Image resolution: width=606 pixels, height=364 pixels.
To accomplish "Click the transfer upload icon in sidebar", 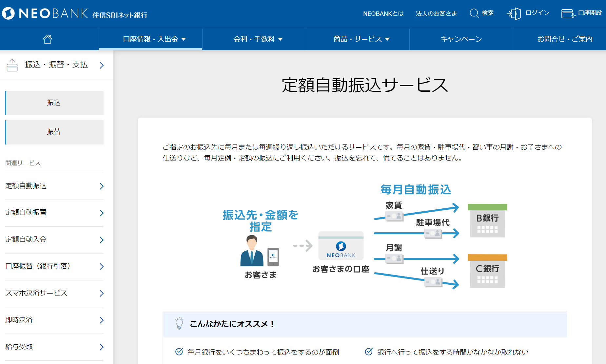I will pyautogui.click(x=12, y=65).
